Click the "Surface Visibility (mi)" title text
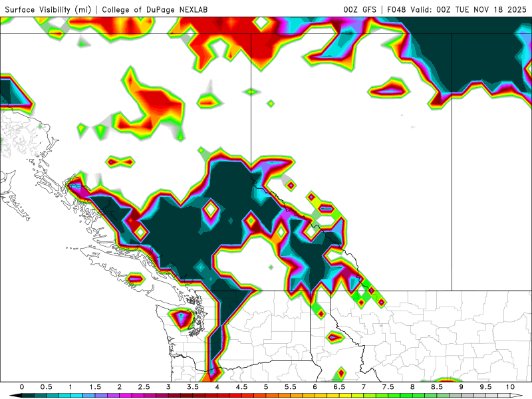 48,9
